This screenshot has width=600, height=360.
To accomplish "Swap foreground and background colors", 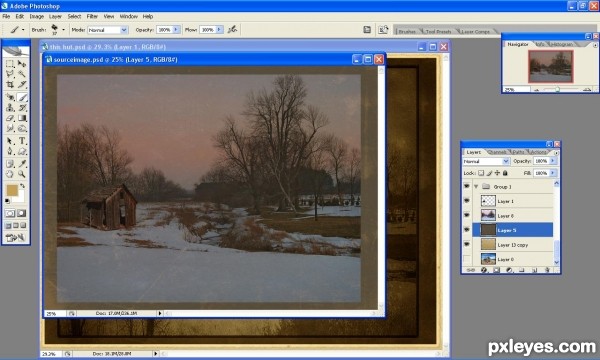I will tap(23, 186).
